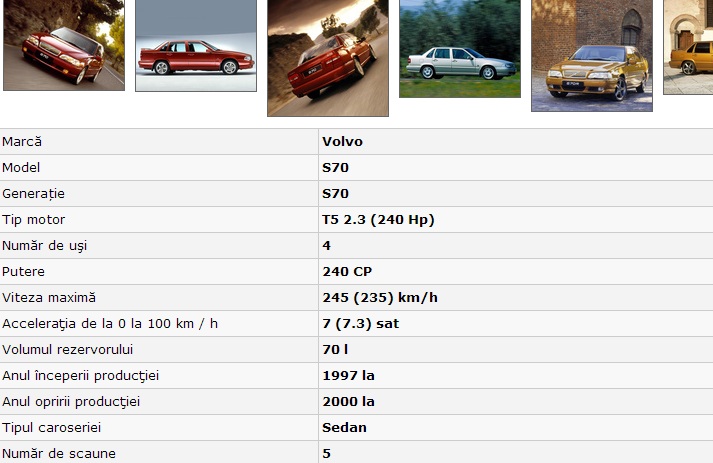Click the 'Volvo' brand value

(x=342, y=141)
